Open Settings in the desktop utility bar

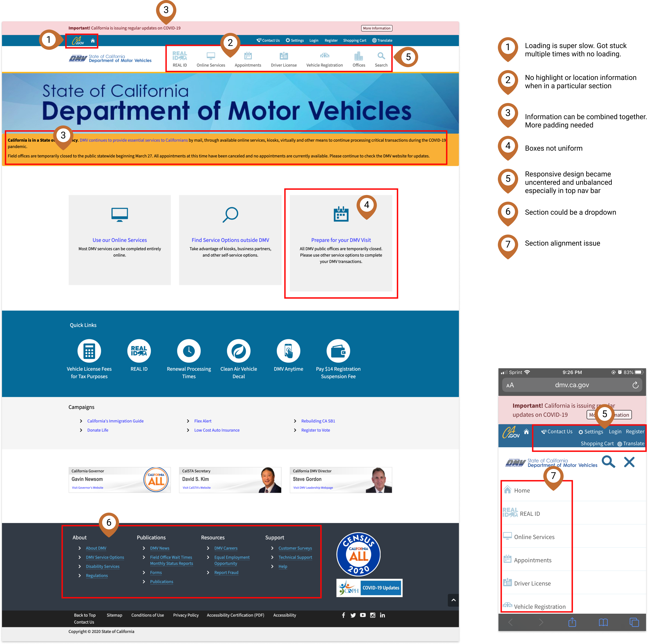[x=295, y=40]
